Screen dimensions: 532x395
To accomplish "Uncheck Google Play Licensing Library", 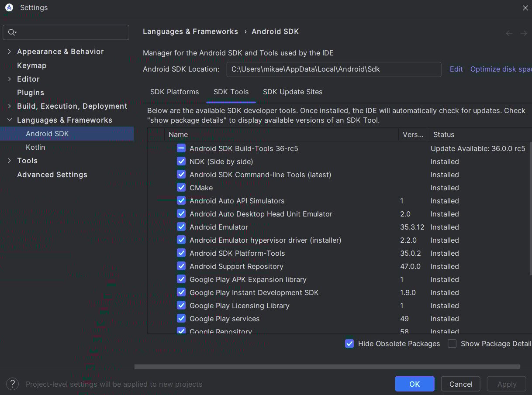I will pyautogui.click(x=181, y=306).
